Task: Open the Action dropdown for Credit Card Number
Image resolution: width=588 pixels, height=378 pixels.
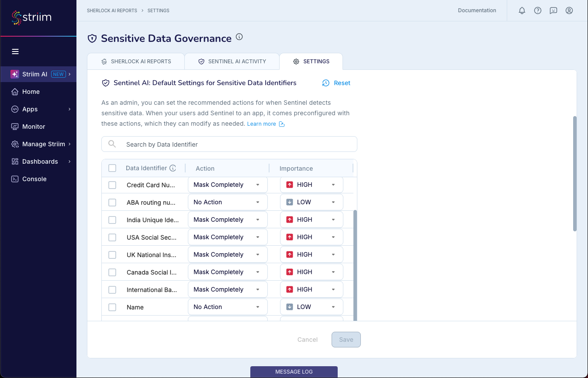Action: (227, 185)
